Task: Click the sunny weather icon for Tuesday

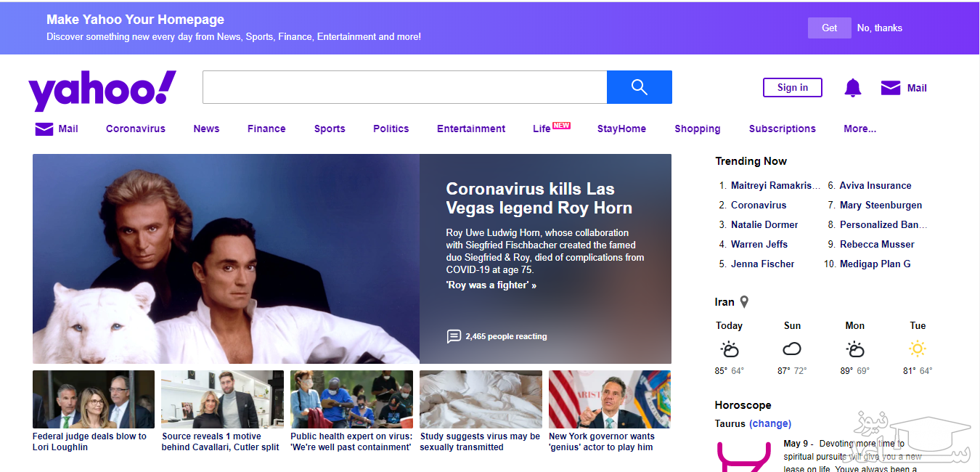Action: tap(918, 349)
